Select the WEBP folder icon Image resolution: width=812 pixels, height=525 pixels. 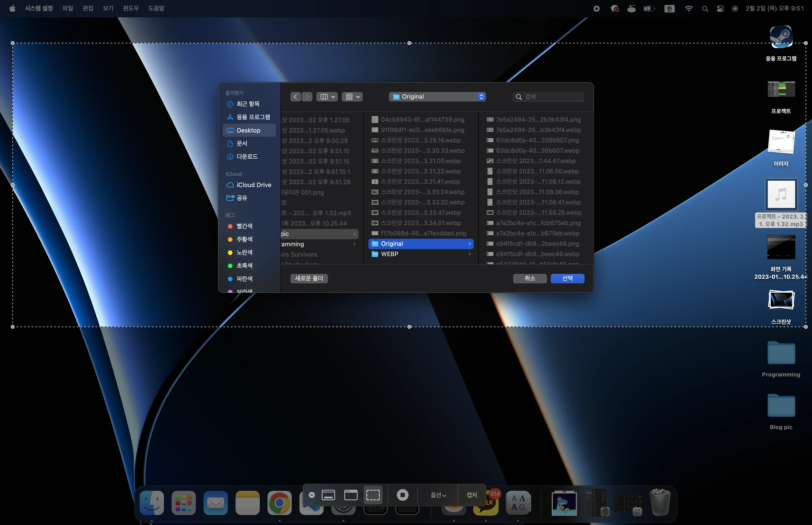pos(375,254)
